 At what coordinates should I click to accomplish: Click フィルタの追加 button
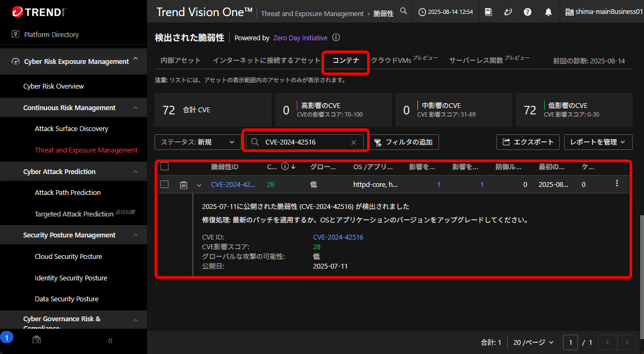pyautogui.click(x=405, y=142)
